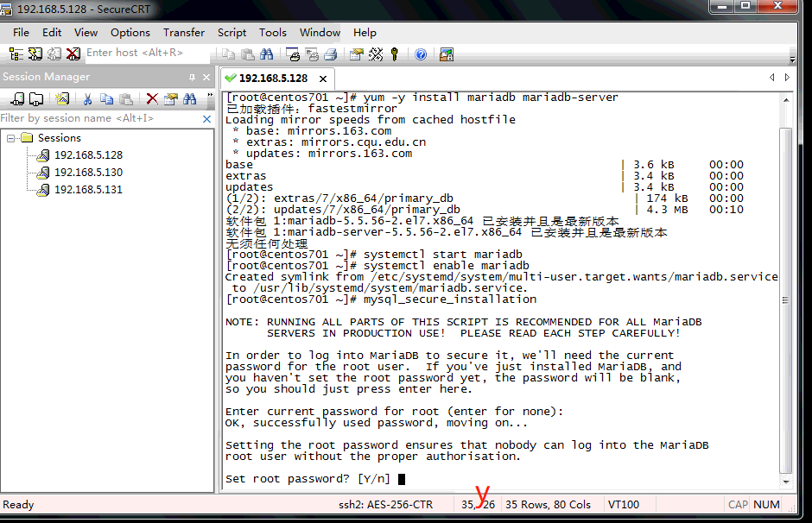
Task: Toggle auto-hide pin on Session Manager
Action: pyautogui.click(x=192, y=77)
